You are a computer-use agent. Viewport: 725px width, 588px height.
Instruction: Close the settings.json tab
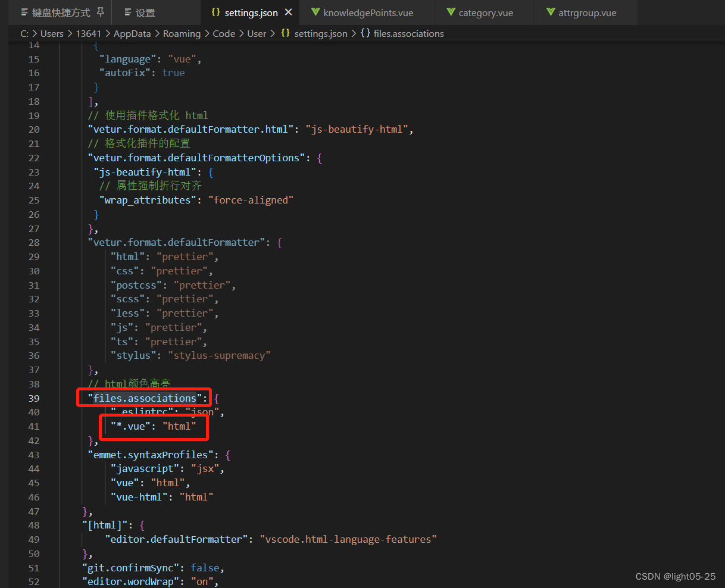tap(289, 12)
